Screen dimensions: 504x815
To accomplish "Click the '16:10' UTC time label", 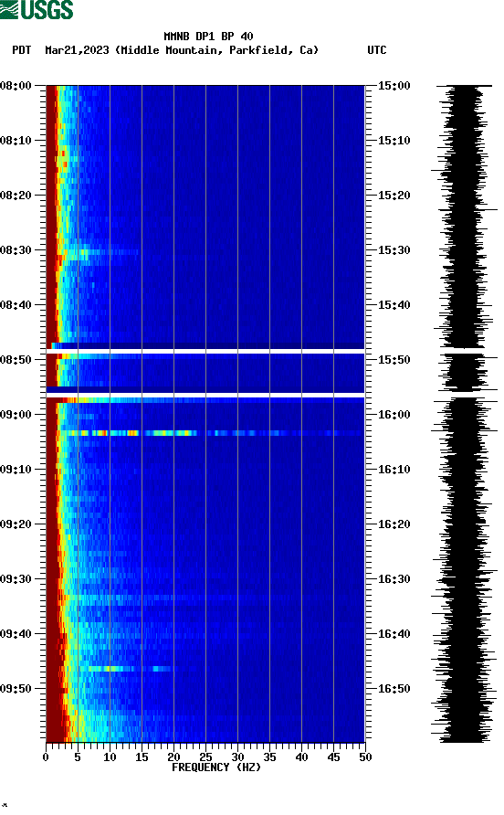I will pos(394,470).
